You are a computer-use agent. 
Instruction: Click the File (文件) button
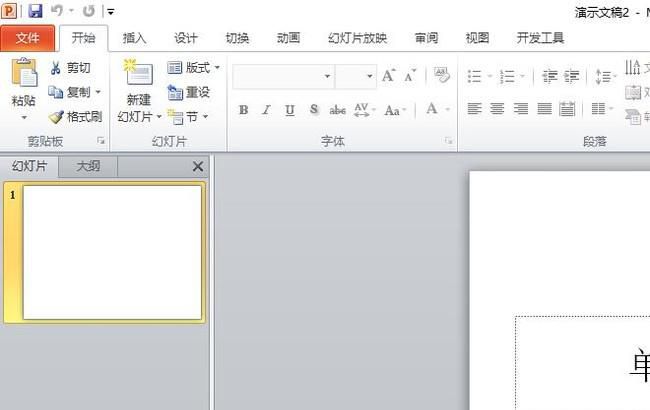(28, 38)
